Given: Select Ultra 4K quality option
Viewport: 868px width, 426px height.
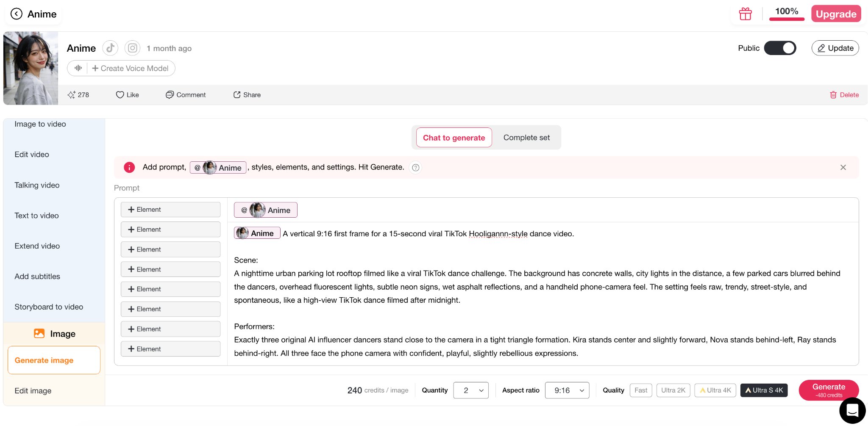Looking at the screenshot, I should point(715,390).
